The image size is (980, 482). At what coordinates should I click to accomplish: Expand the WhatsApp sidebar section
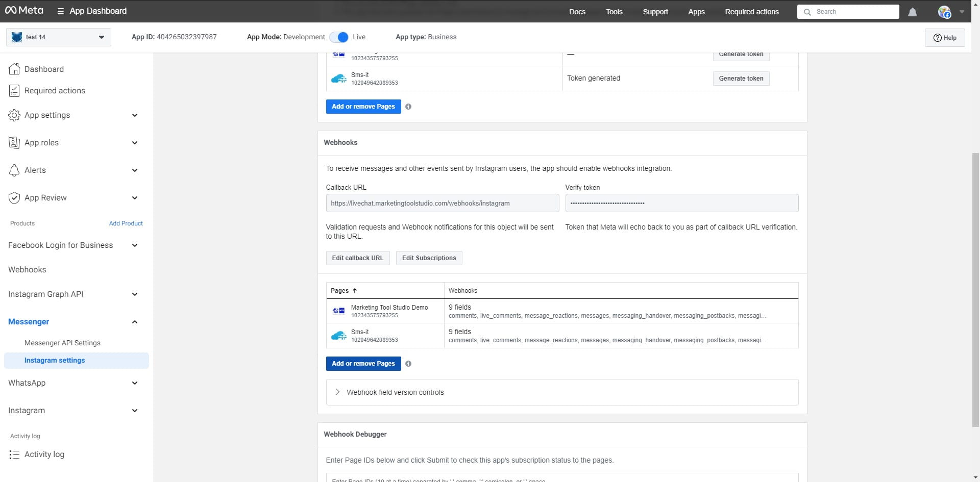click(x=135, y=383)
